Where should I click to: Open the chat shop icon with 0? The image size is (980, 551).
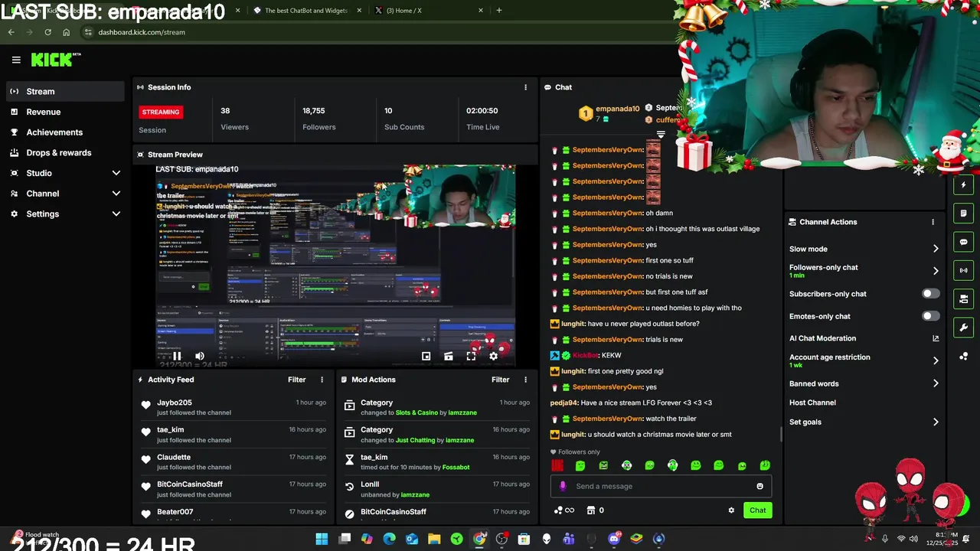click(x=595, y=510)
